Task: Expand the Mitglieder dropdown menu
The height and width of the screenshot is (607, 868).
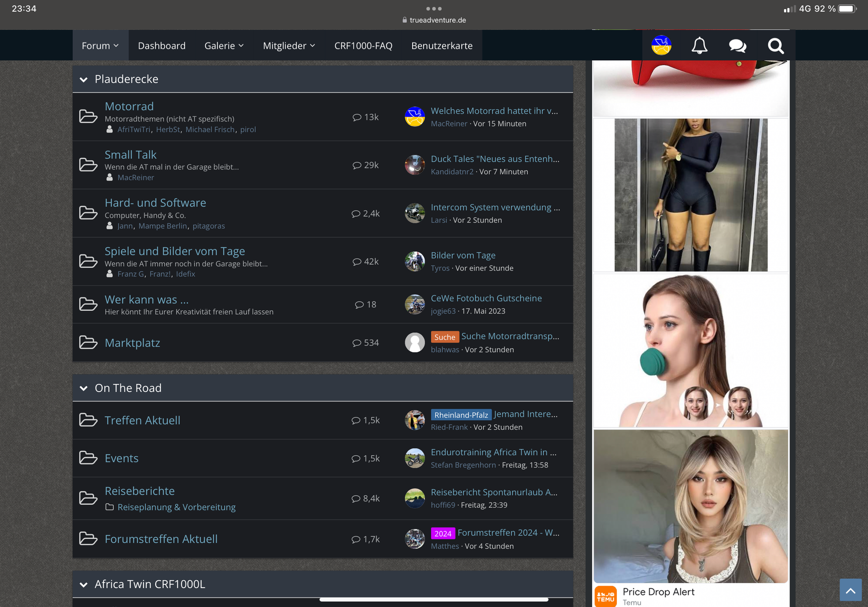Action: [x=289, y=46]
